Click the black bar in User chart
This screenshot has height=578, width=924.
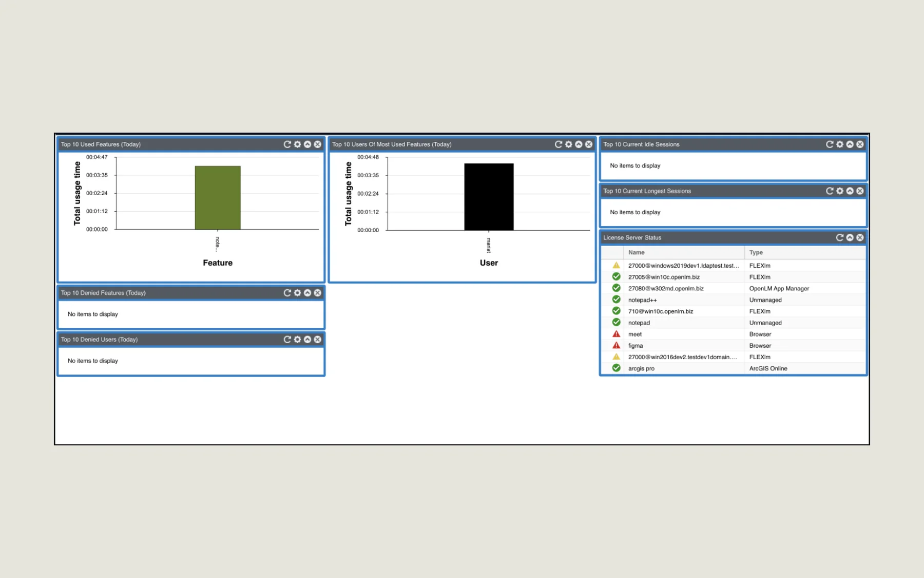489,197
